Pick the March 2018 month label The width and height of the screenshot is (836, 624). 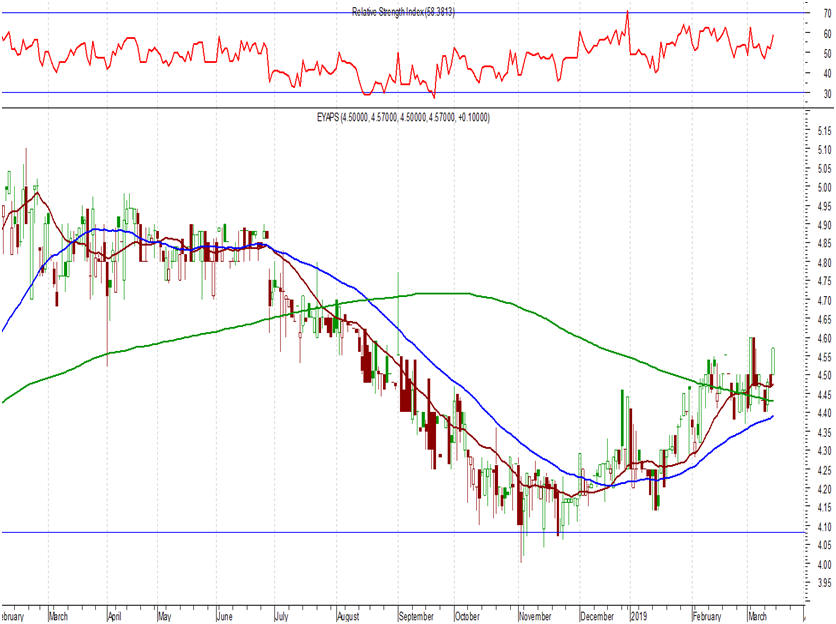[58, 616]
